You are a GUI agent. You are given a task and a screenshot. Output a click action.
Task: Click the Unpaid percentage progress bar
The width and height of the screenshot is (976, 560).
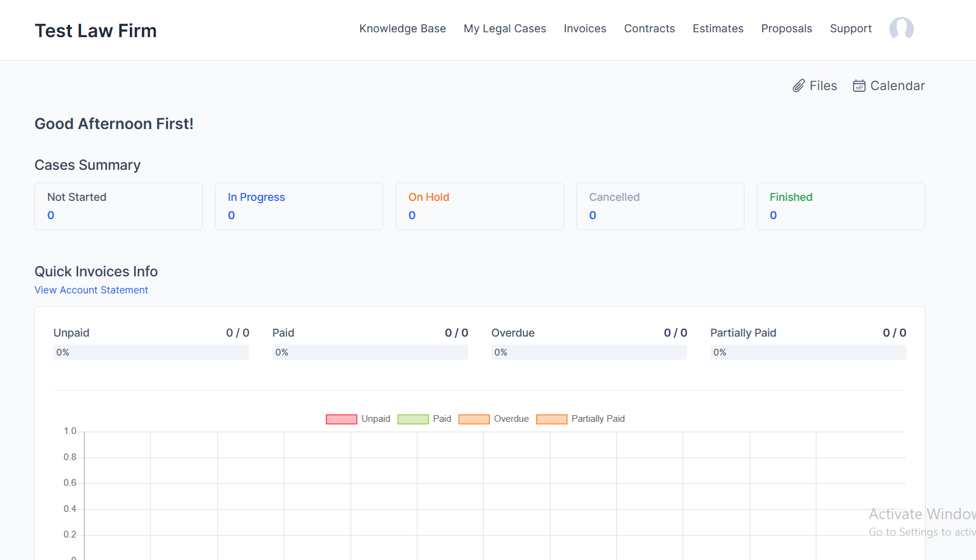pyautogui.click(x=150, y=352)
